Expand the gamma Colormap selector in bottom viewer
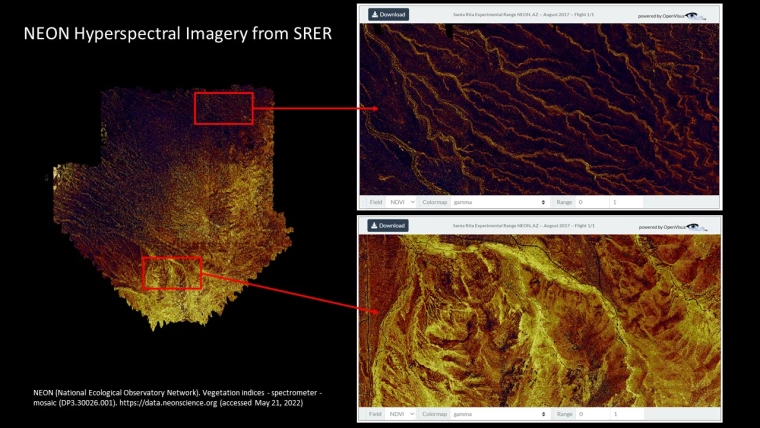The image size is (760, 428). [499, 413]
